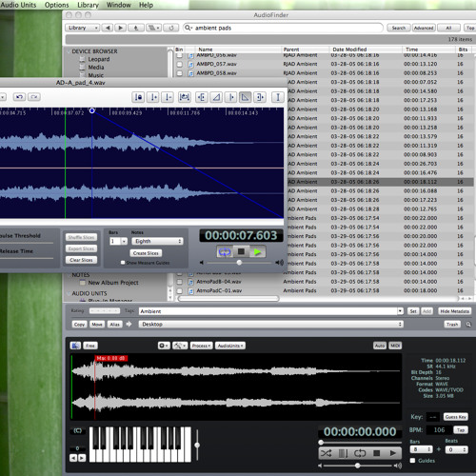Screen dimensions: 476x476
Task: Open the Options menu
Action: [x=56, y=5]
